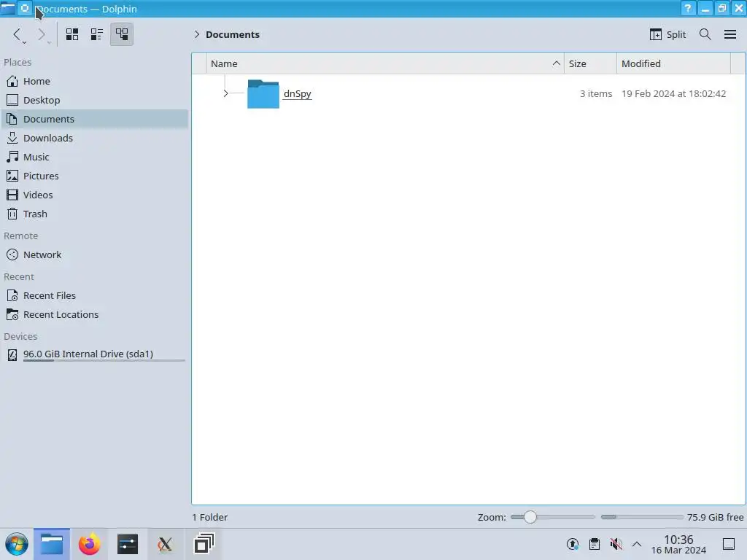Click the virtual desktops pager icon
This screenshot has width=747, height=560.
204,544
